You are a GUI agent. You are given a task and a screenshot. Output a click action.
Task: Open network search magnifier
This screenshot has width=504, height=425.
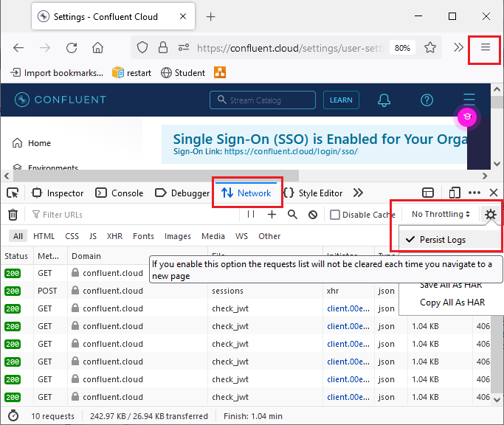click(292, 214)
